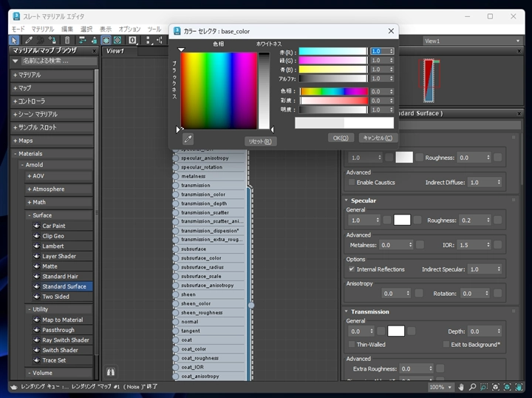Click color selector eyedropper sample icon
The width and height of the screenshot is (532, 398).
(x=188, y=139)
